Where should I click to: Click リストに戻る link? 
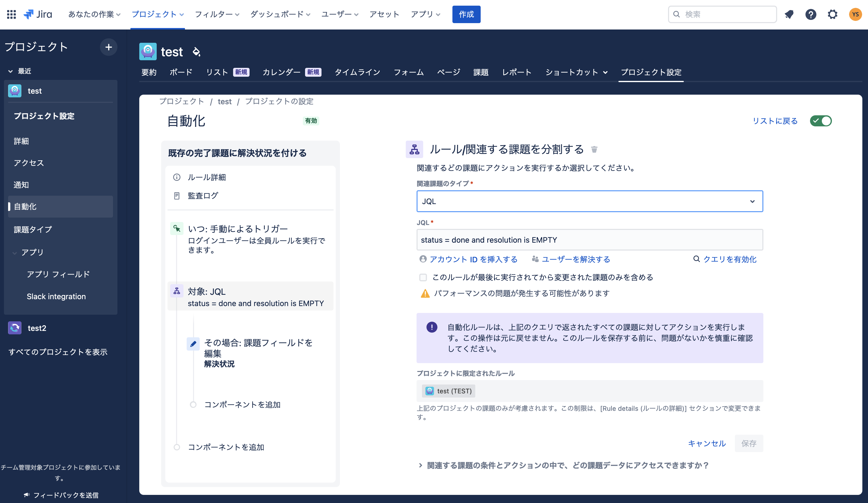coord(775,121)
